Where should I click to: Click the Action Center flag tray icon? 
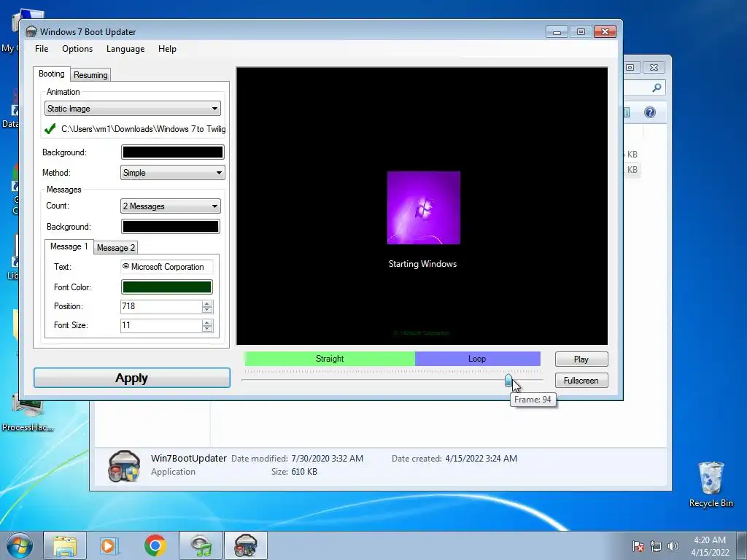coord(638,546)
